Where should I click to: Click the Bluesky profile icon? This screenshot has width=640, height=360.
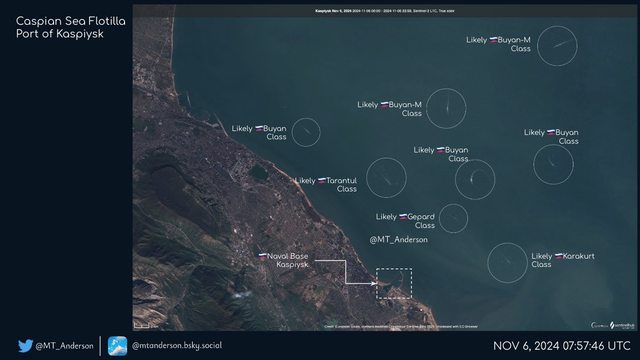click(x=117, y=346)
